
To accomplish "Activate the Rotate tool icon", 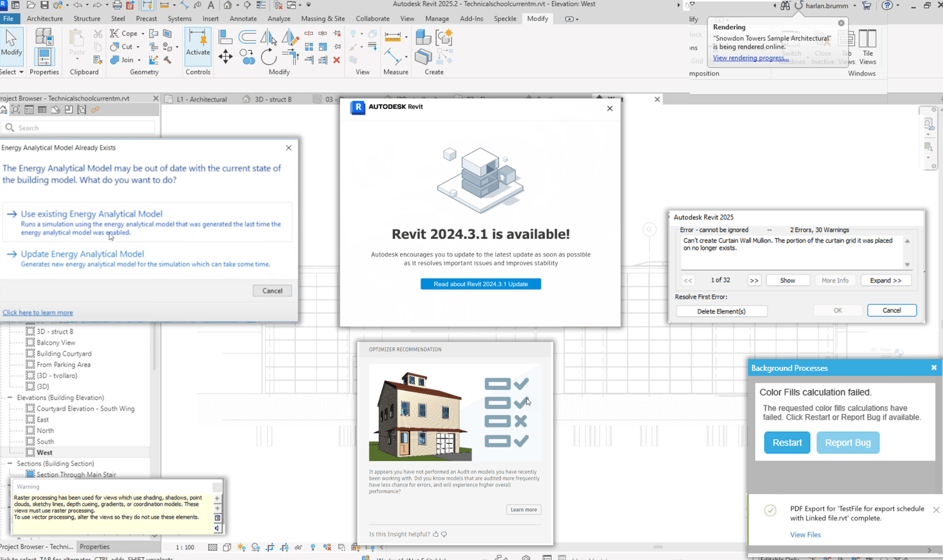I will pos(268,57).
